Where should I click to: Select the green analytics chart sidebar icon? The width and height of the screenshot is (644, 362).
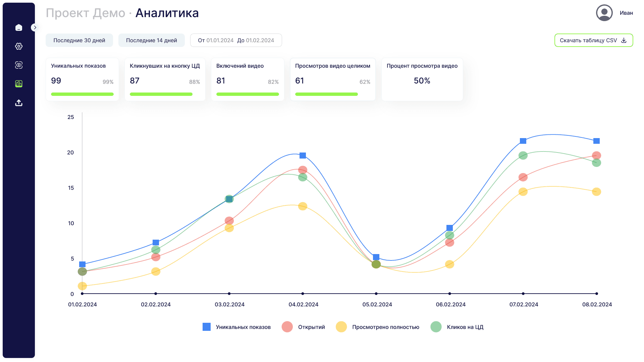pos(19,84)
